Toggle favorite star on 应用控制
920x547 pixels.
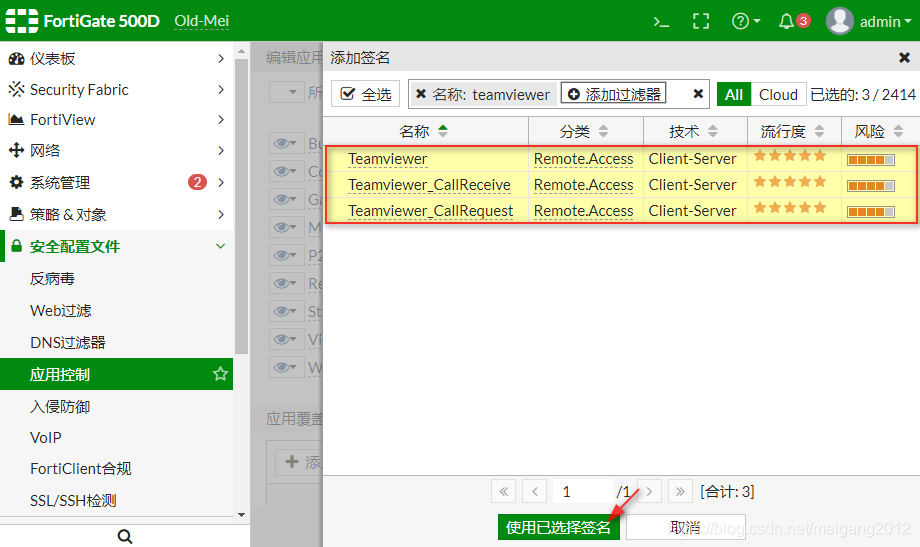coord(220,374)
